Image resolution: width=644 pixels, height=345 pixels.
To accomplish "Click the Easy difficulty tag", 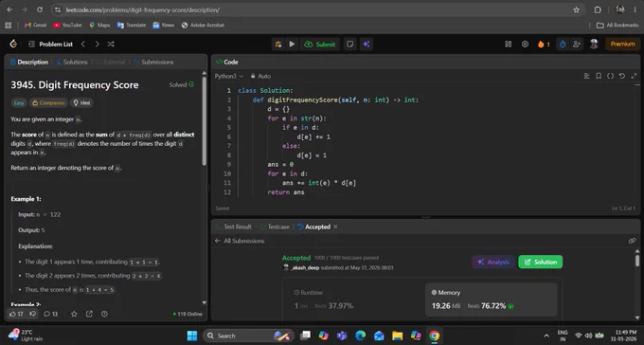I will click(19, 102).
